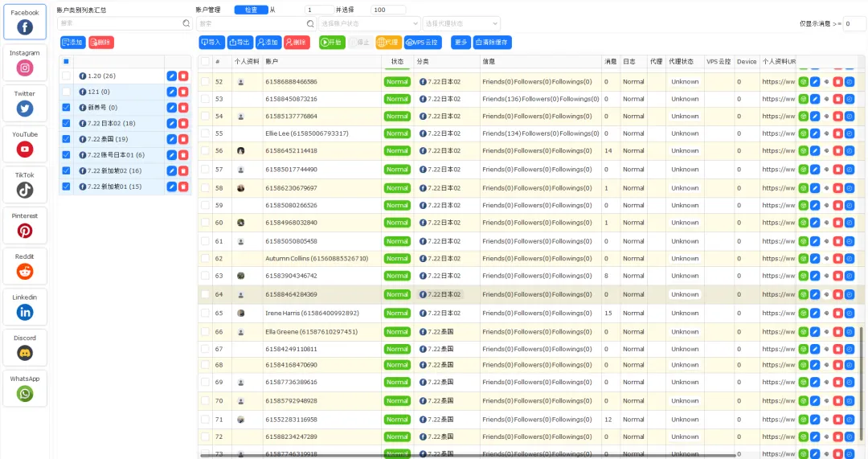Delete category 7.22 泰国 (19) with its trash icon
868x459 pixels.
pyautogui.click(x=183, y=139)
